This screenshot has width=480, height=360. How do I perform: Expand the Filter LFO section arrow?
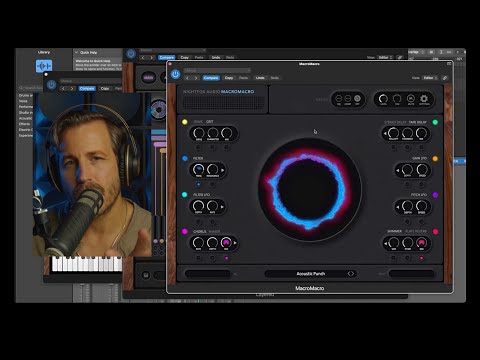(x=222, y=207)
